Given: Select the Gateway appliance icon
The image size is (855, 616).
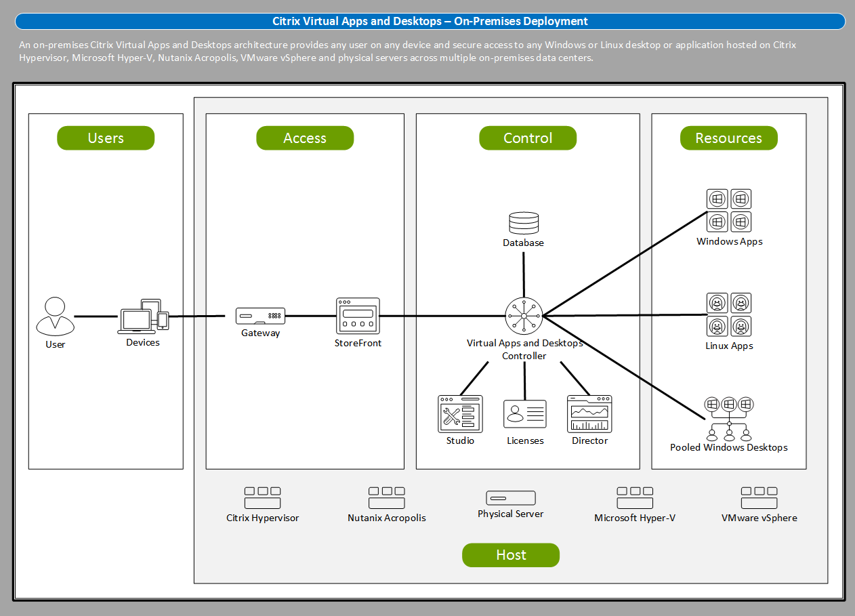Looking at the screenshot, I should (x=260, y=316).
